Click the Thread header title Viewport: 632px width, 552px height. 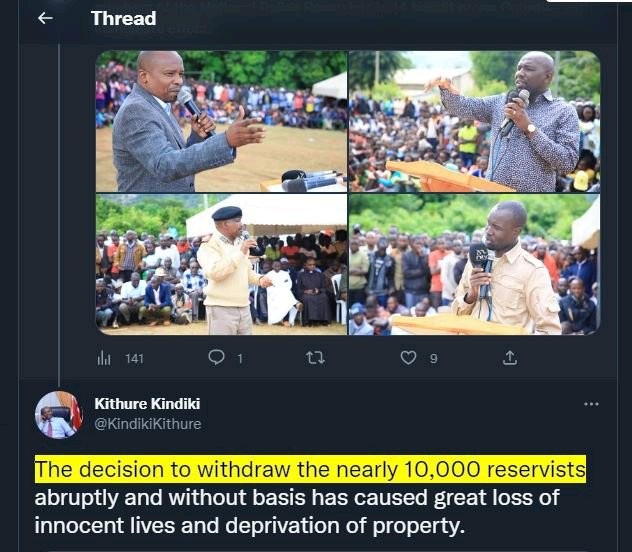tap(123, 19)
